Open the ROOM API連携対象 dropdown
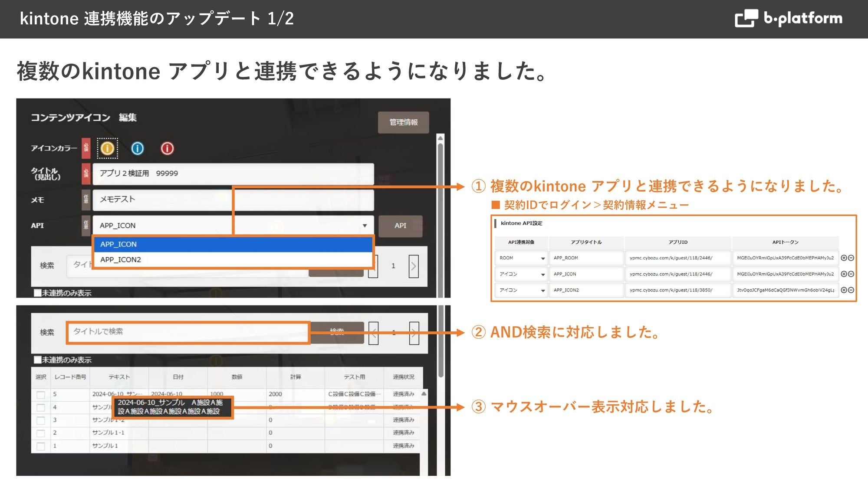The height and width of the screenshot is (488, 868). click(x=521, y=258)
